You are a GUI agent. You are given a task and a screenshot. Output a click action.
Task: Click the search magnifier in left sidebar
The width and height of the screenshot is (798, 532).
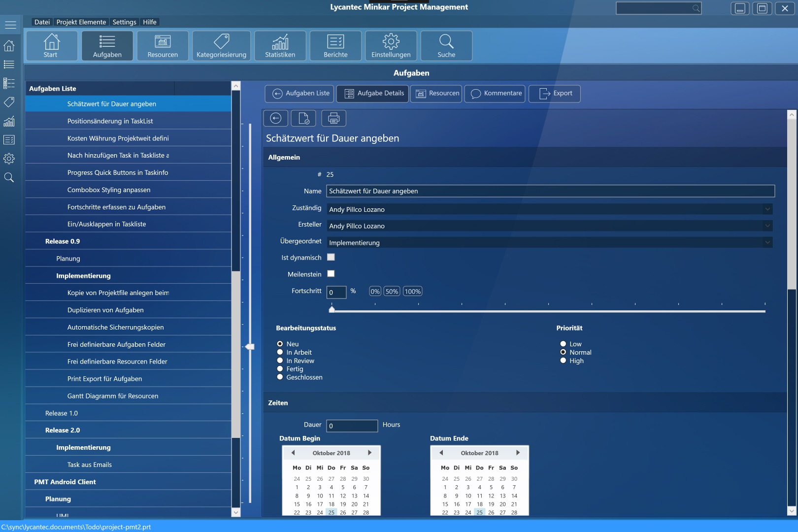coord(9,177)
